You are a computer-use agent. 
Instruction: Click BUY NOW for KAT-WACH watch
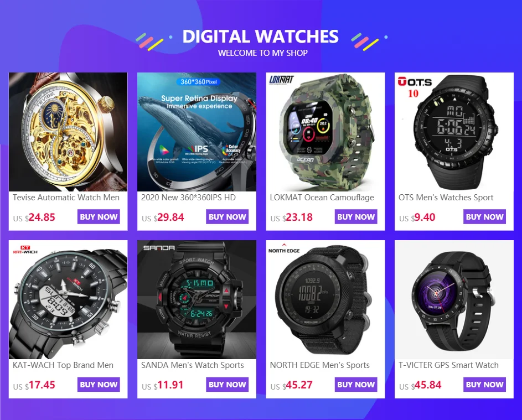click(99, 385)
